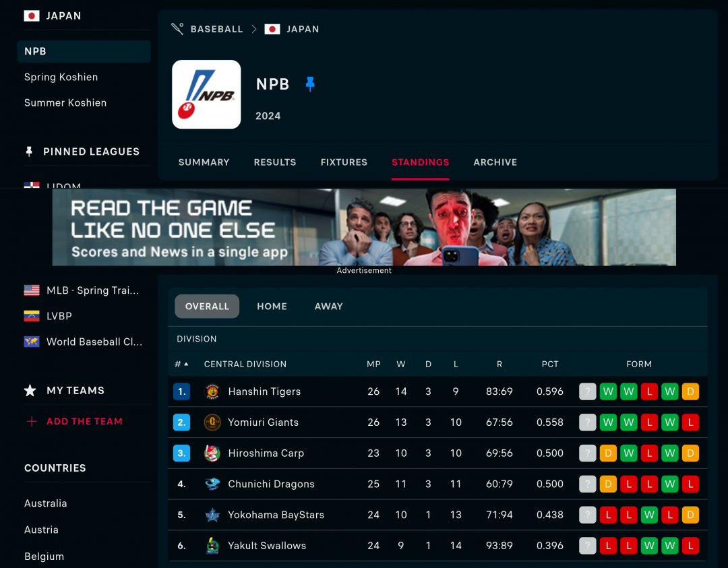
Task: Click the FORM column header
Action: click(x=639, y=365)
